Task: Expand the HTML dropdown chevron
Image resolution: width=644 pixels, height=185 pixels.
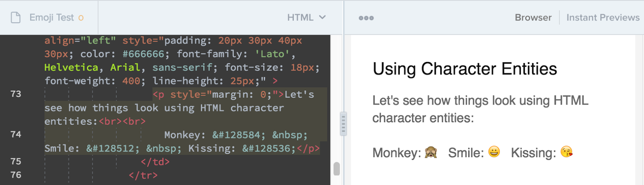Action: point(322,17)
